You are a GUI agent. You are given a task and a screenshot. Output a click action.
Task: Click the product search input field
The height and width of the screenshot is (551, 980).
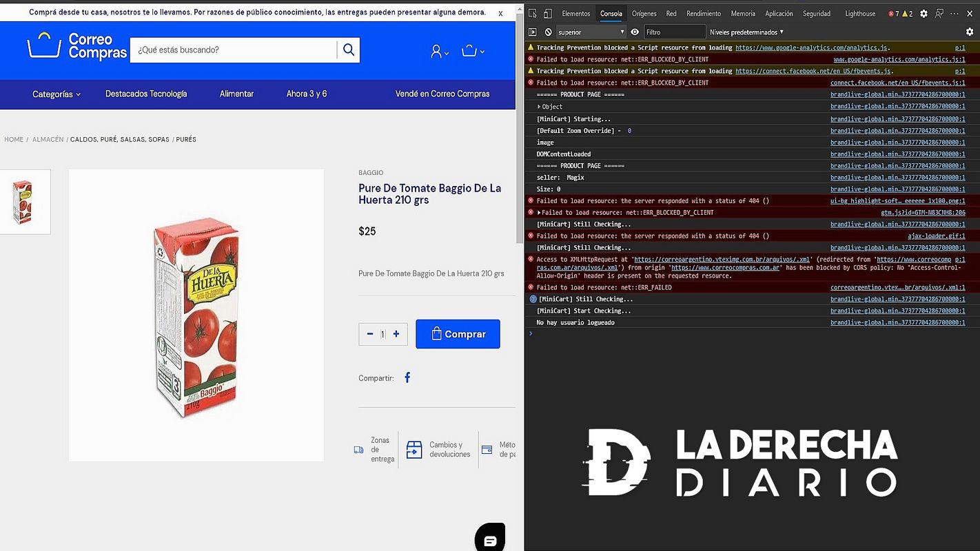[233, 50]
